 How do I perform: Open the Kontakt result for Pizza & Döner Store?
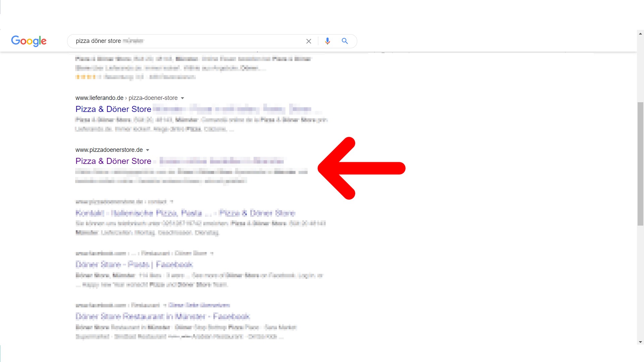click(185, 213)
